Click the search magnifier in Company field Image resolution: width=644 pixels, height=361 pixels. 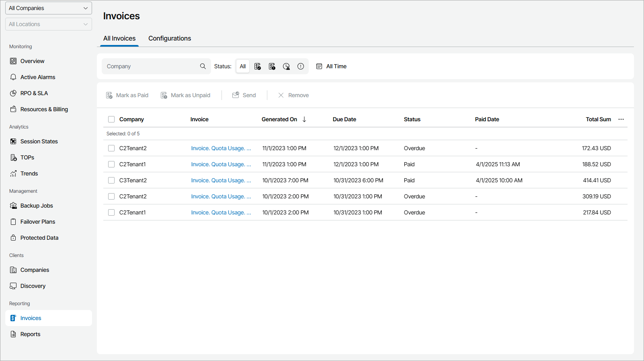click(x=203, y=66)
